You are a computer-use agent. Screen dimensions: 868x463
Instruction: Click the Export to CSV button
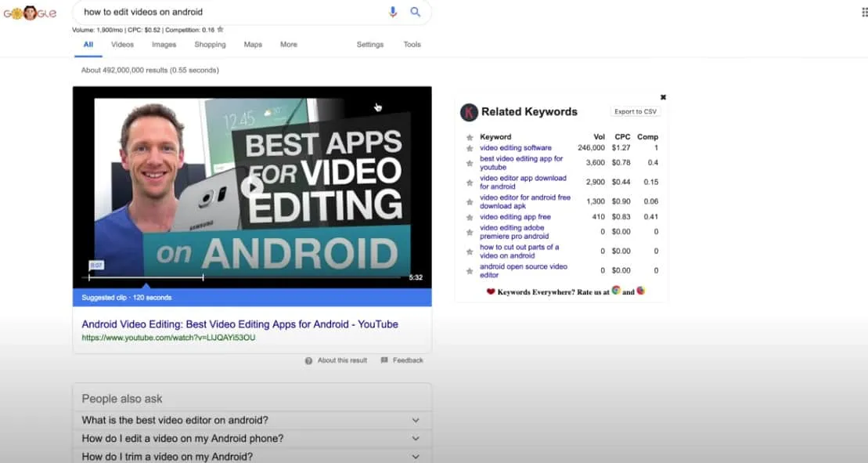pyautogui.click(x=635, y=112)
